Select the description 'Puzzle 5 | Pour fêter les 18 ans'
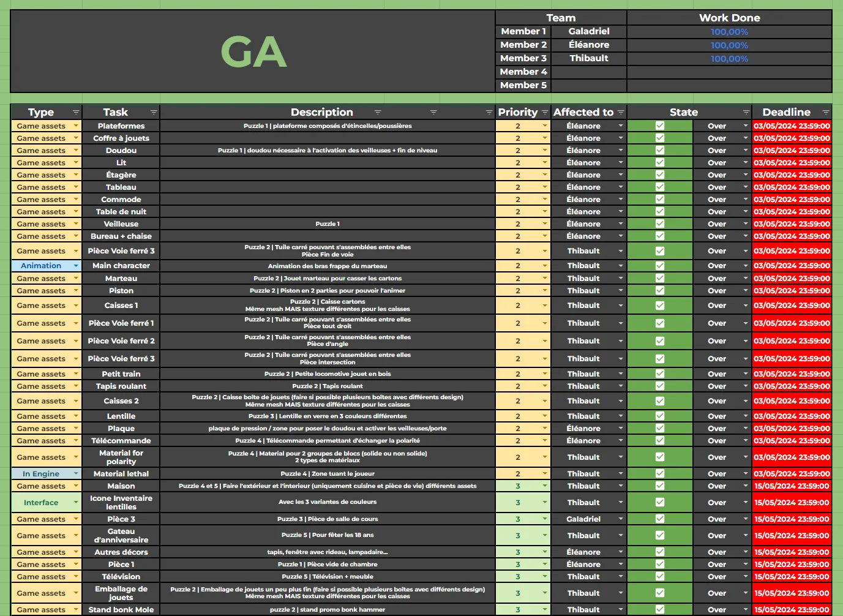This screenshot has width=843, height=616. pyautogui.click(x=328, y=535)
